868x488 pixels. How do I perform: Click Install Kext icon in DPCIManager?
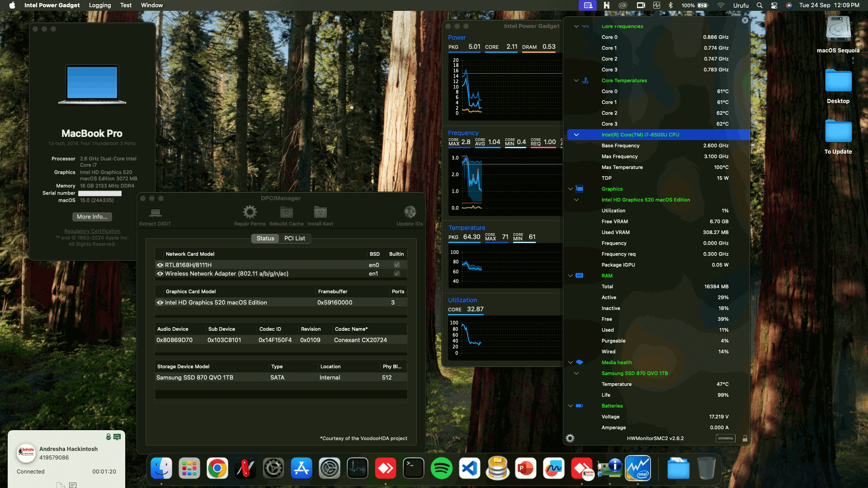click(320, 212)
